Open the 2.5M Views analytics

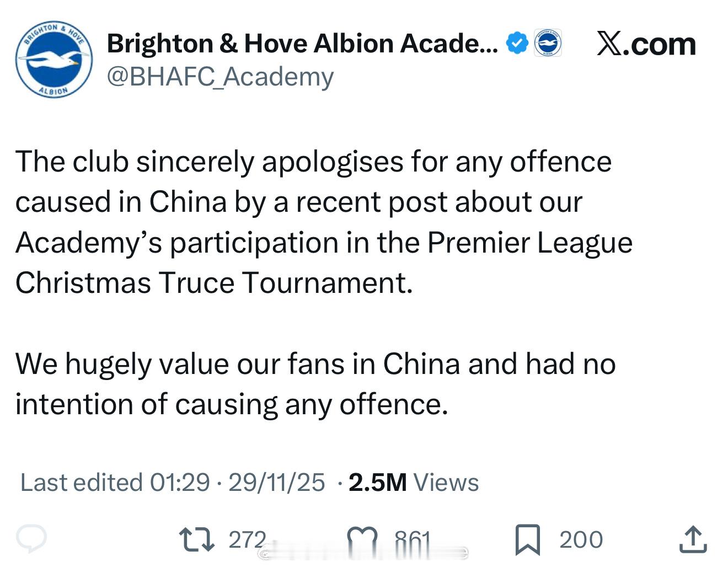pyautogui.click(x=414, y=483)
